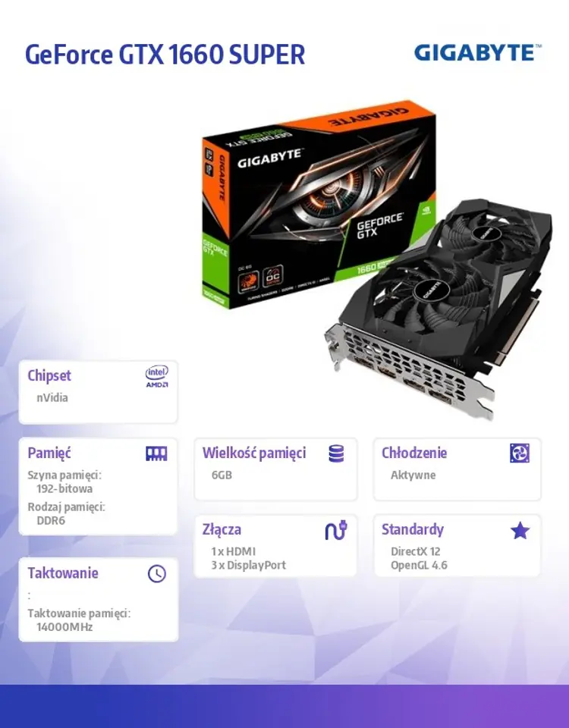Select the Taktowanie heading
The width and height of the screenshot is (569, 728).
point(63,573)
